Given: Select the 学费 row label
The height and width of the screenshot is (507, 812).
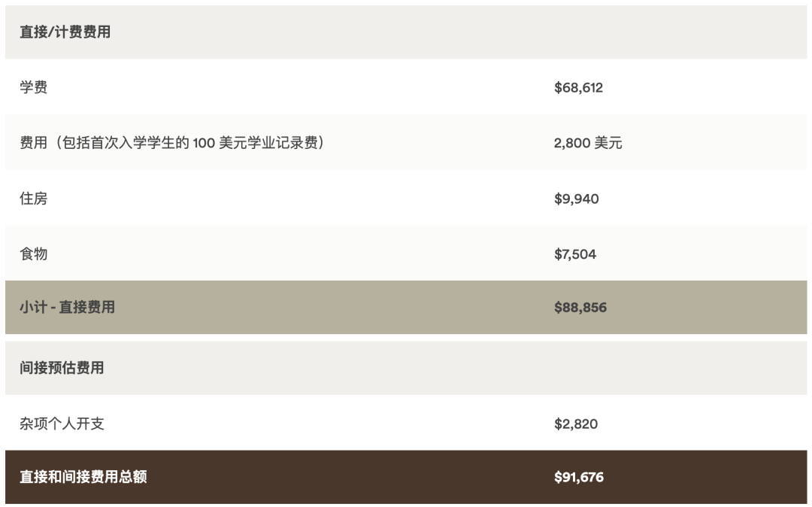Looking at the screenshot, I should [34, 87].
